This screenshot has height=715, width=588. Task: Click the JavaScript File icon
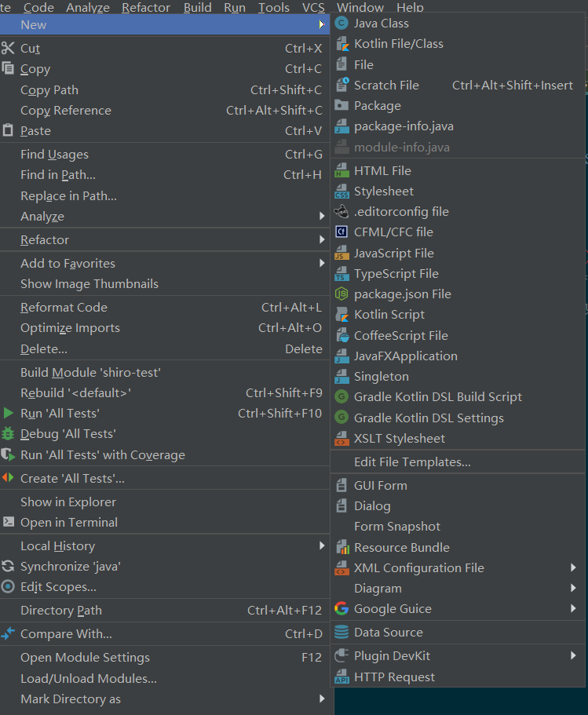341,253
